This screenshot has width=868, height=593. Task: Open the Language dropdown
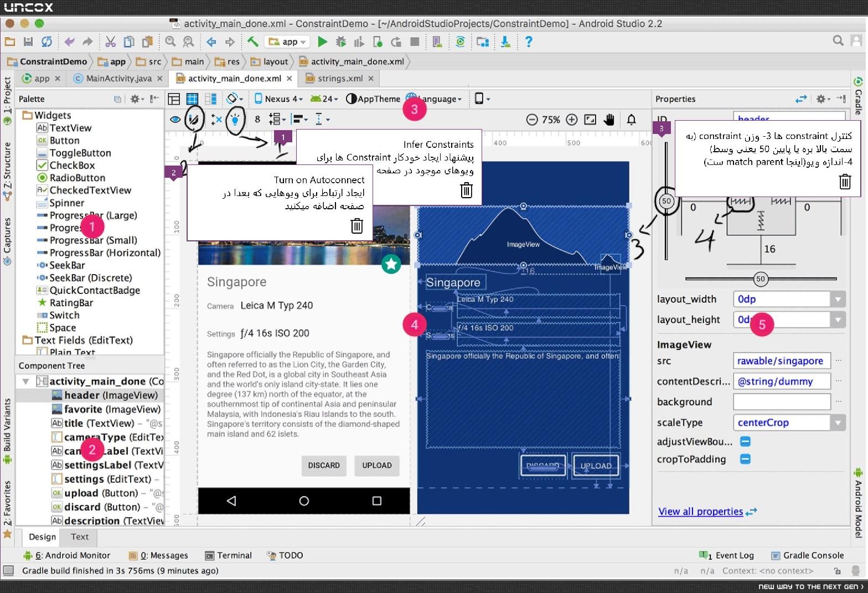[x=434, y=99]
